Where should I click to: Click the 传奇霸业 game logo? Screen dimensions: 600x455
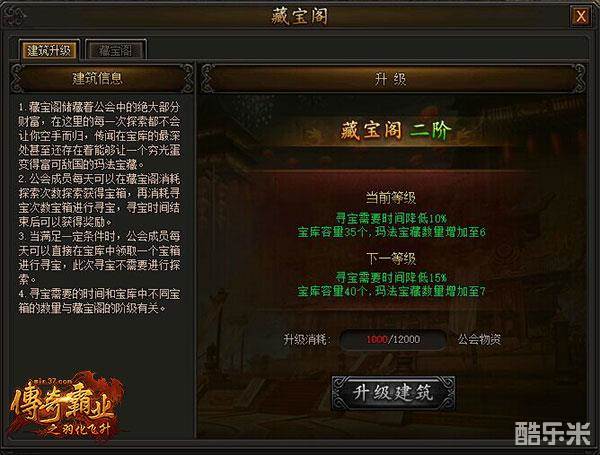coord(65,407)
